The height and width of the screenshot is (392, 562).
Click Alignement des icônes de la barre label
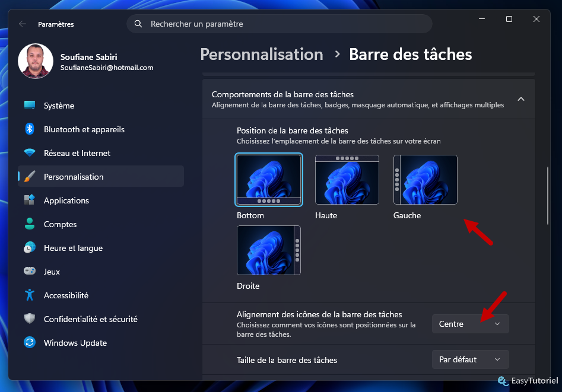[319, 314]
